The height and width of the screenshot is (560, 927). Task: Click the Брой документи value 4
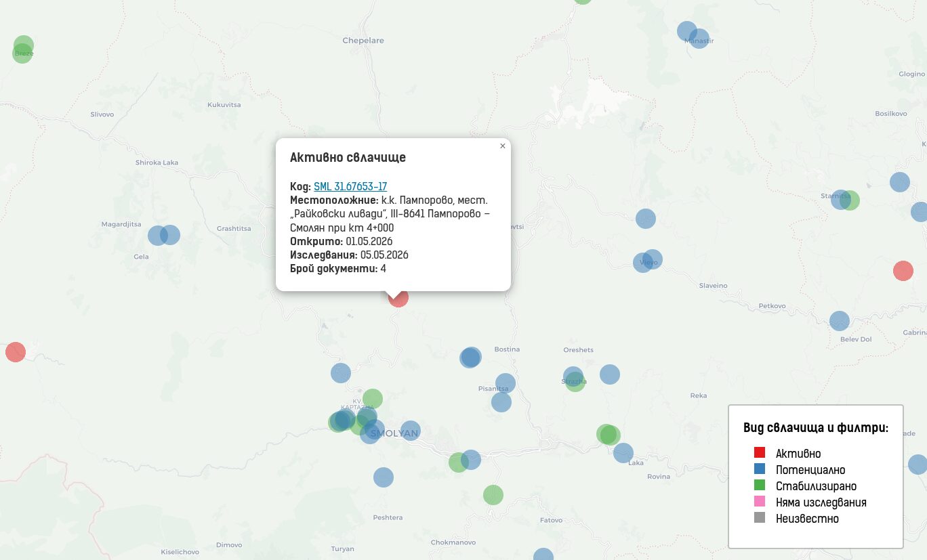point(383,269)
